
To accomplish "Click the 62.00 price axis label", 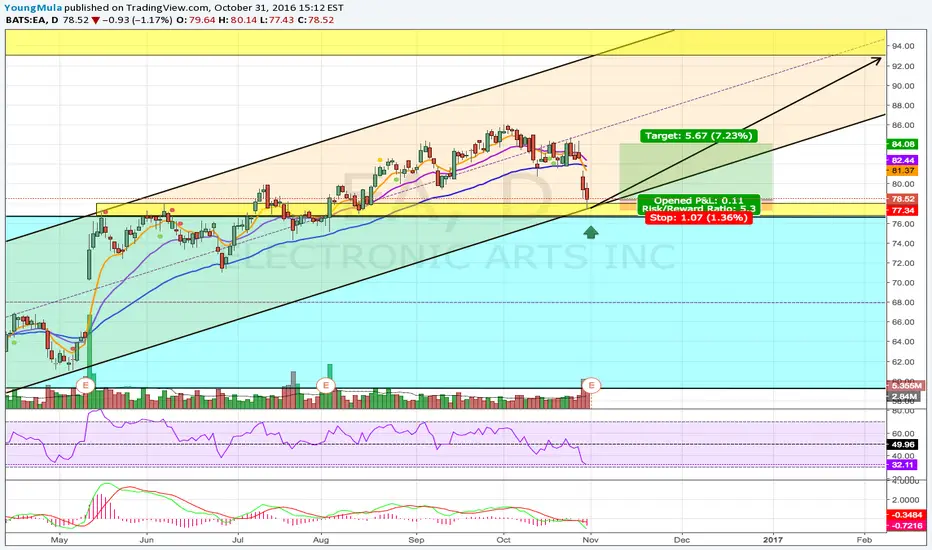I will 902,362.
